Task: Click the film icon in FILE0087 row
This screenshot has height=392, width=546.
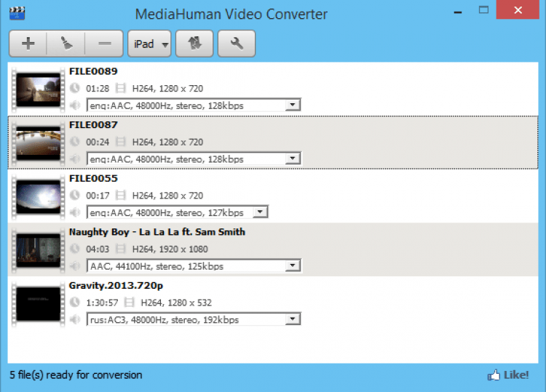Action: [120, 142]
